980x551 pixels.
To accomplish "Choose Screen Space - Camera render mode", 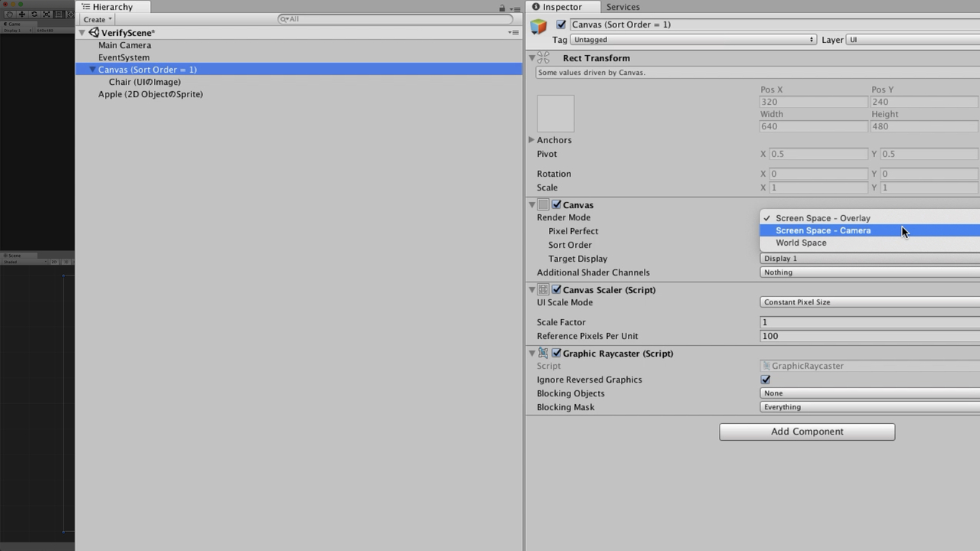I will [823, 230].
